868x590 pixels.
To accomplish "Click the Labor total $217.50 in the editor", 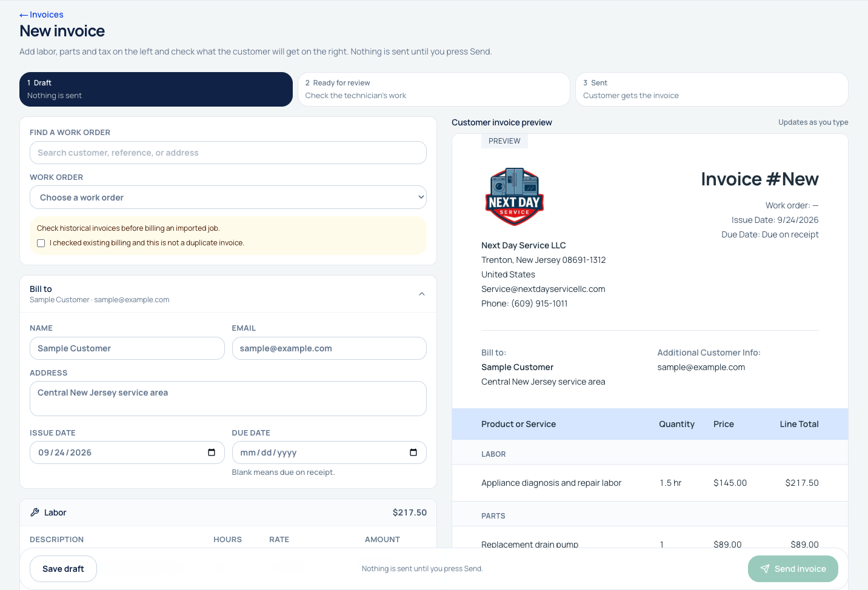I will coord(410,512).
